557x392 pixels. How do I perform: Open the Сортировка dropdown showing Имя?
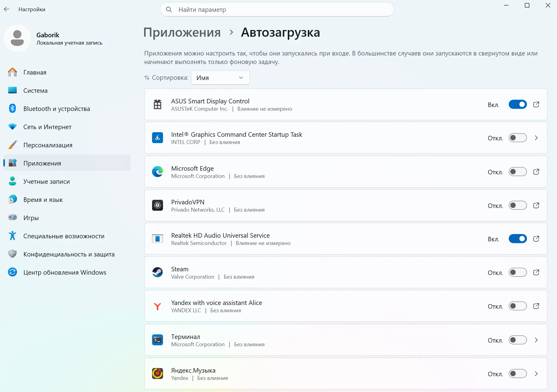coord(220,78)
